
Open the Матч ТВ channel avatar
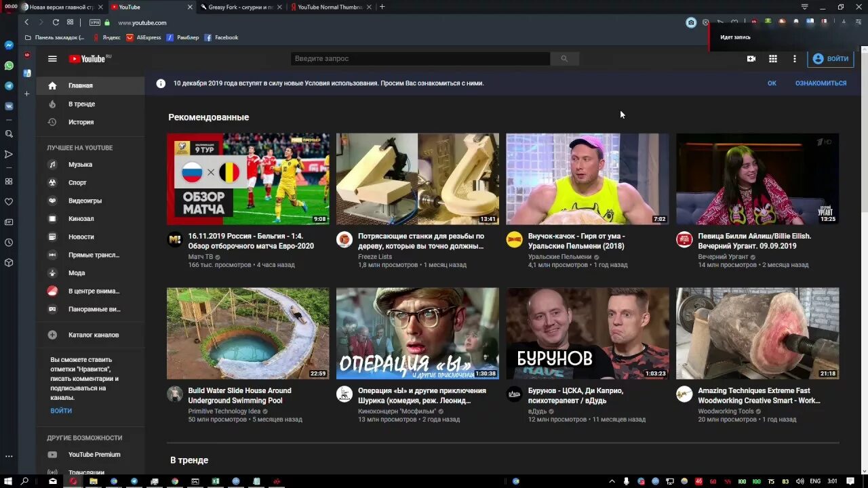point(175,239)
